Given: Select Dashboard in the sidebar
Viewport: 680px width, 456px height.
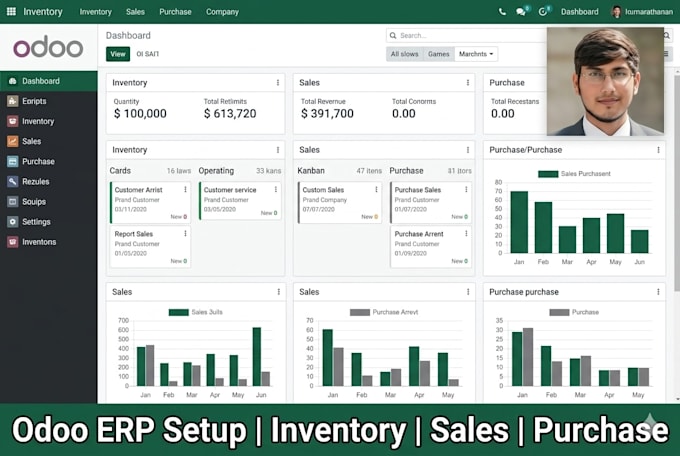Looking at the screenshot, I should 49,81.
